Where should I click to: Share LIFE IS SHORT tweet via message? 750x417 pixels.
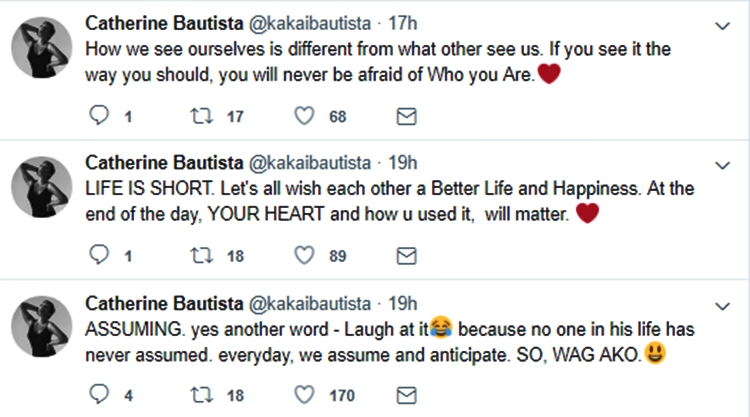407,256
